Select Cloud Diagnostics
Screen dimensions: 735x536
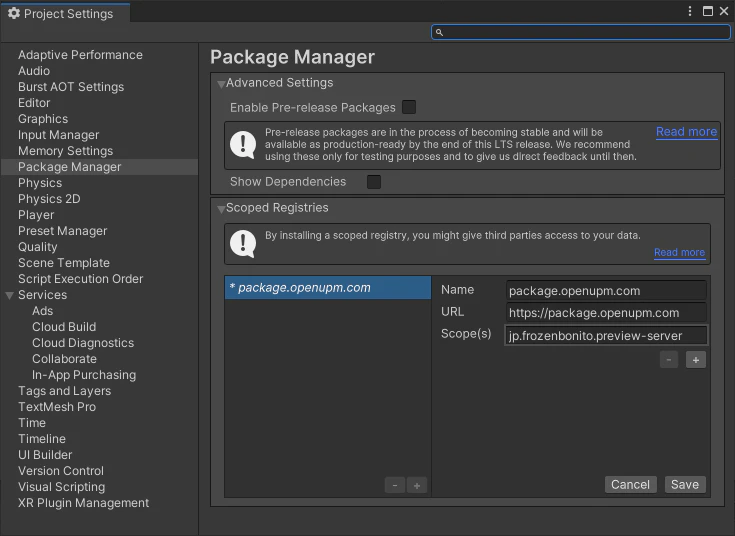pyautogui.click(x=83, y=343)
